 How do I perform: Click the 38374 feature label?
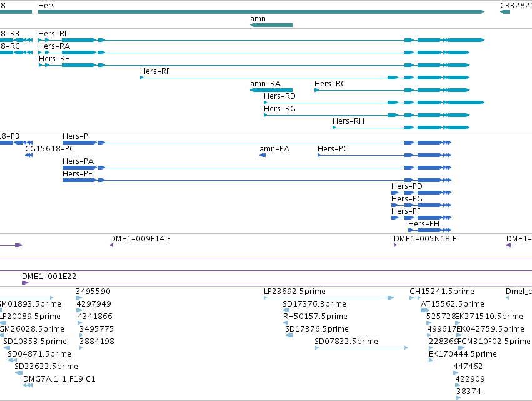click(x=469, y=392)
